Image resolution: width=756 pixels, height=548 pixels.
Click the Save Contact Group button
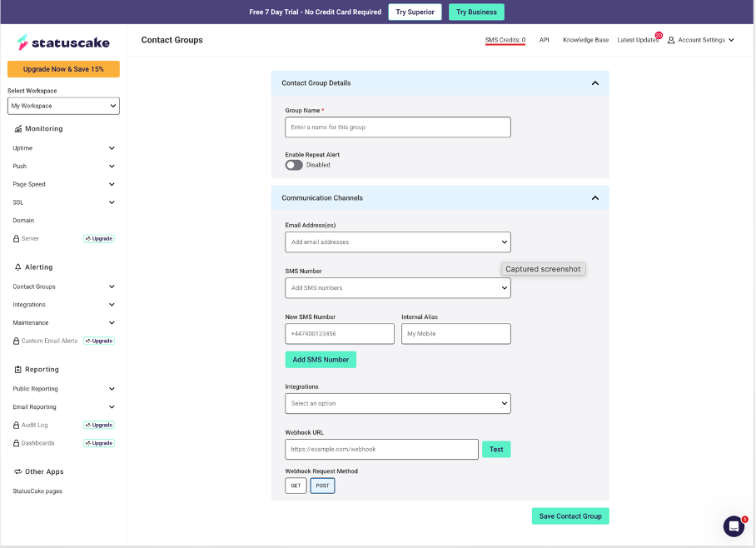tap(570, 516)
